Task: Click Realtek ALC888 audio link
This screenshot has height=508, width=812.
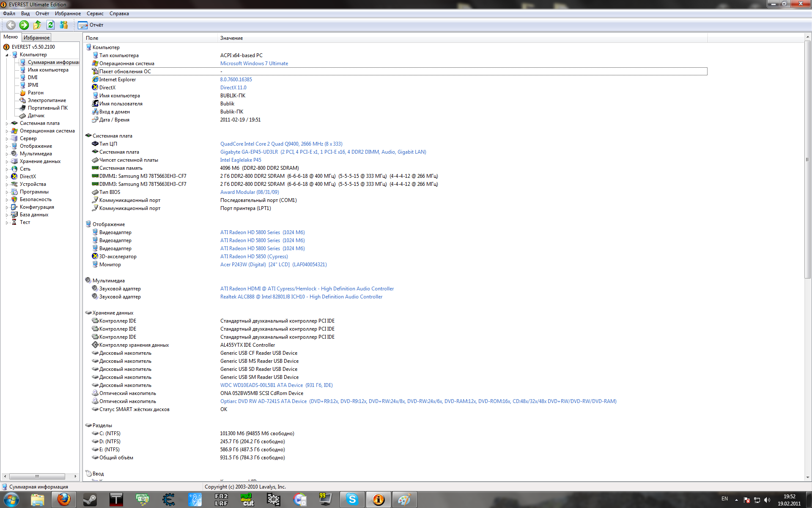Action: click(x=301, y=297)
